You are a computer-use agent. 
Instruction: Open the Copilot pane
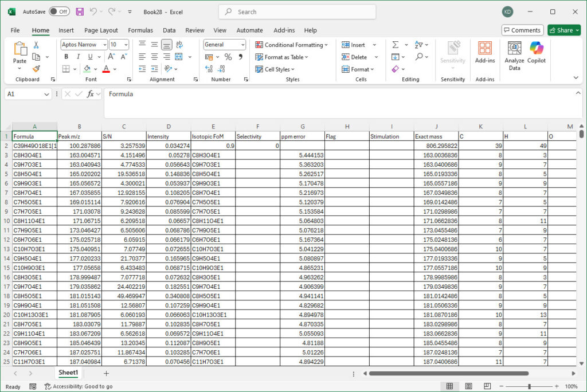[x=537, y=52]
